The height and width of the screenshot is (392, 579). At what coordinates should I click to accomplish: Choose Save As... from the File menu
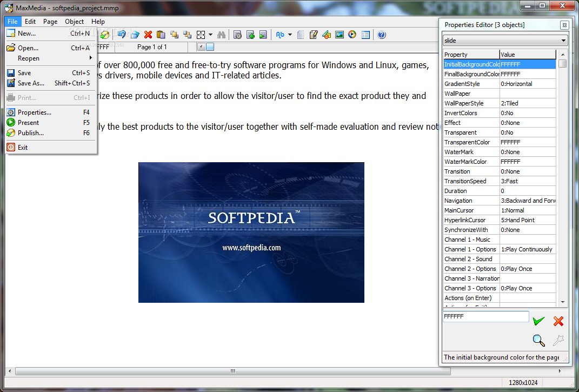(51, 83)
